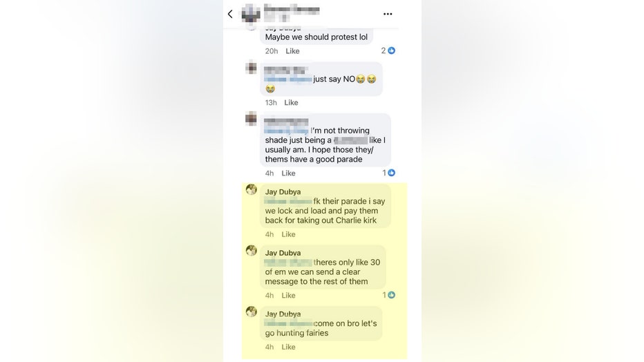Viewport: 644px width, 362px height.
Task: Like the 'Maybe we should protest lol' comment
Action: (292, 51)
